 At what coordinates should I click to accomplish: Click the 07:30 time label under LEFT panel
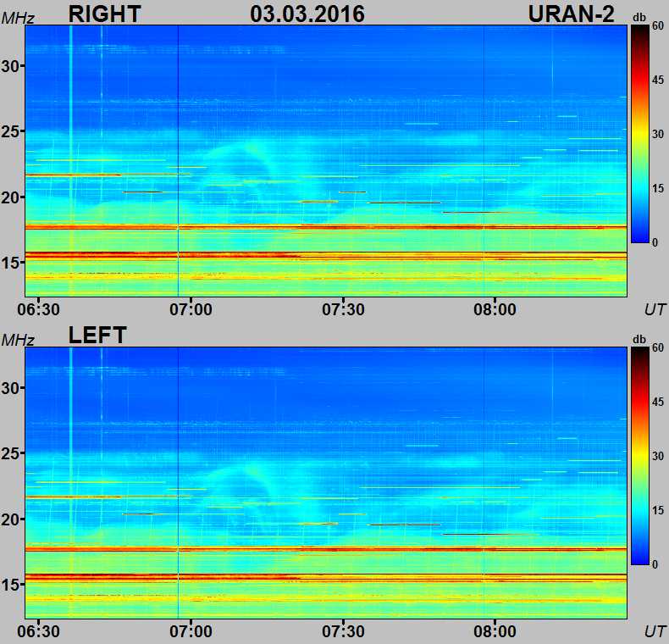343,631
